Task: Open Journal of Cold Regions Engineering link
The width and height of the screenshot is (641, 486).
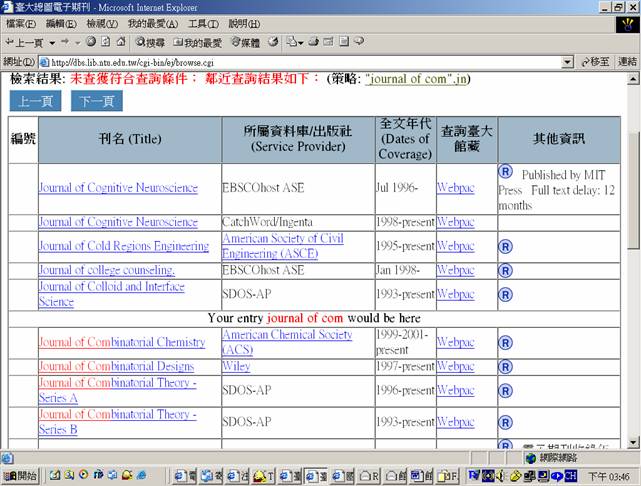Action: click(x=124, y=246)
